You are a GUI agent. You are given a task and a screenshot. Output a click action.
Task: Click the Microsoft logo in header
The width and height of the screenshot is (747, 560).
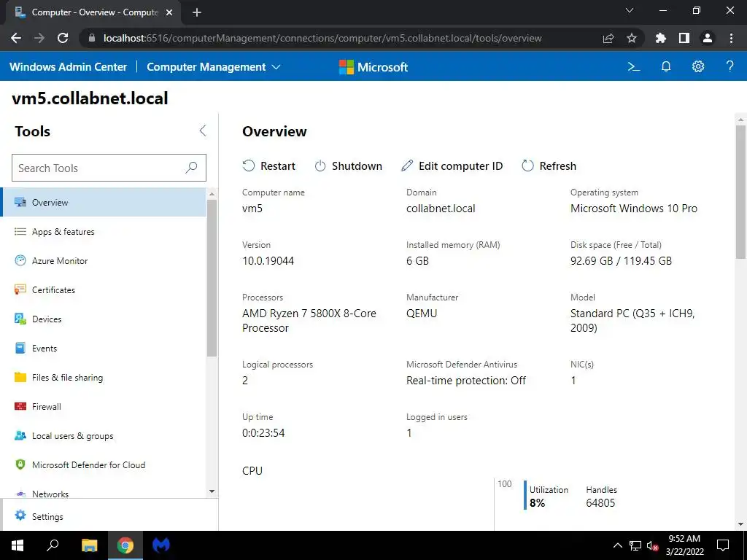click(x=373, y=67)
